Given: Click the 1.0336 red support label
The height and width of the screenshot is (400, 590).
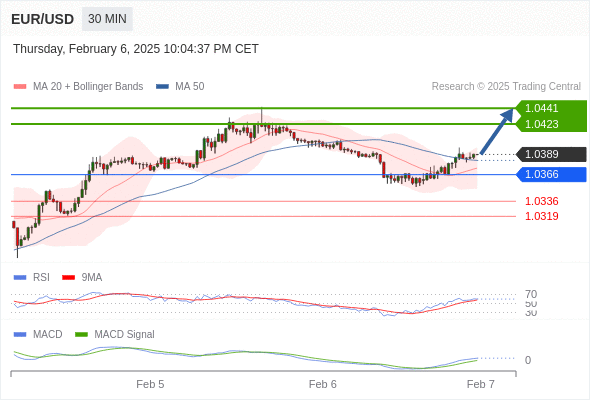Looking at the screenshot, I should click(541, 201).
